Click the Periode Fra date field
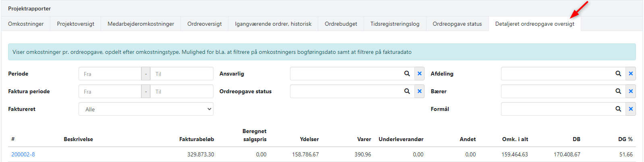 tap(110, 74)
